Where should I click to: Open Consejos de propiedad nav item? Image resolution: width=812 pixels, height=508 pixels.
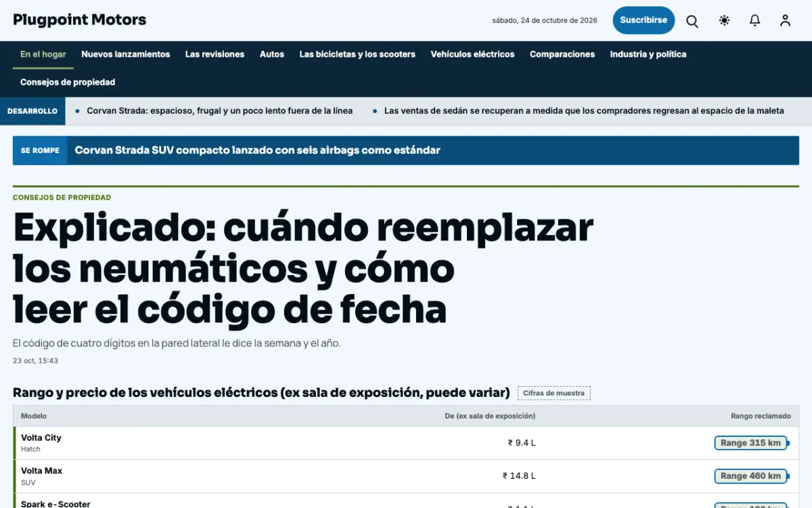pos(68,83)
